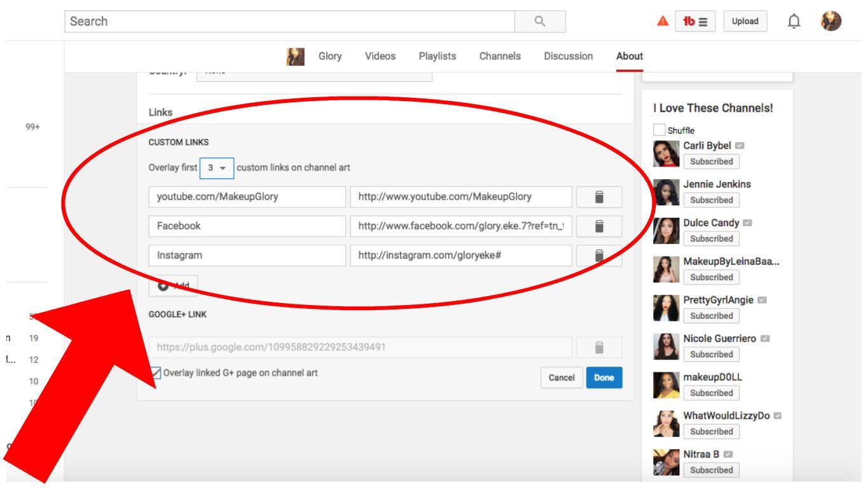Edit the instagram.com/gloryeke URL field

[461, 255]
